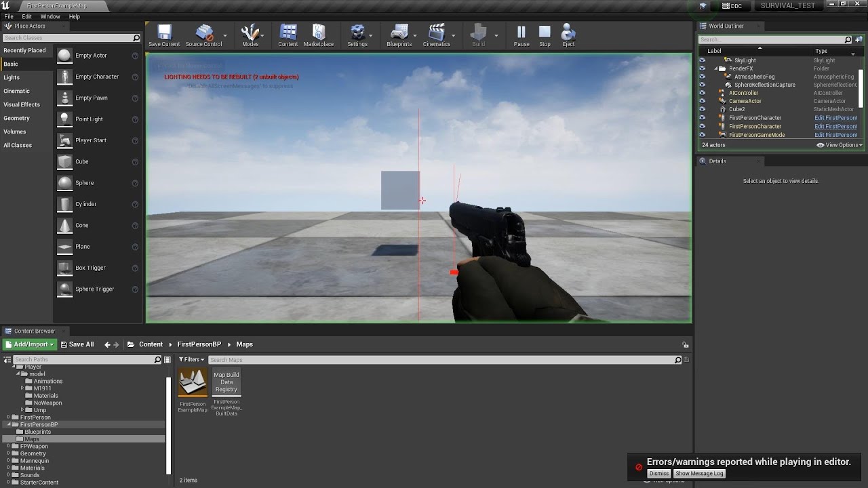Screen dimensions: 868x488
Task: Toggle visibility of AIController actor
Action: (702, 93)
